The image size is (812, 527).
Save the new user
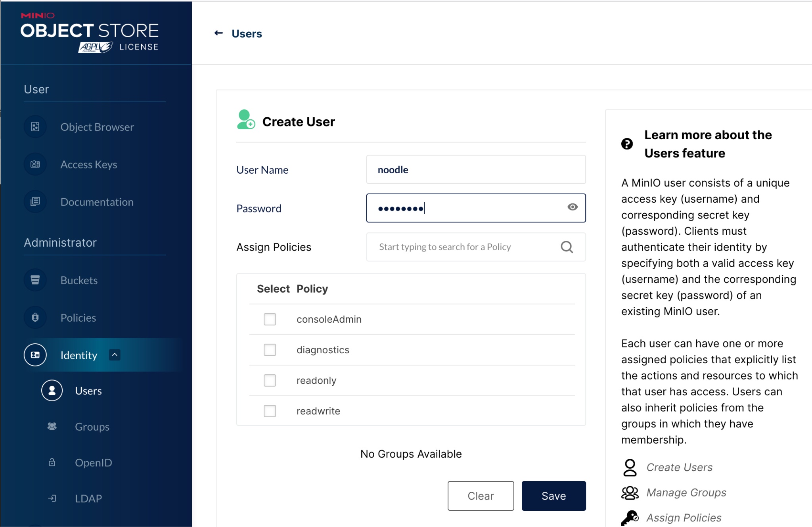553,496
